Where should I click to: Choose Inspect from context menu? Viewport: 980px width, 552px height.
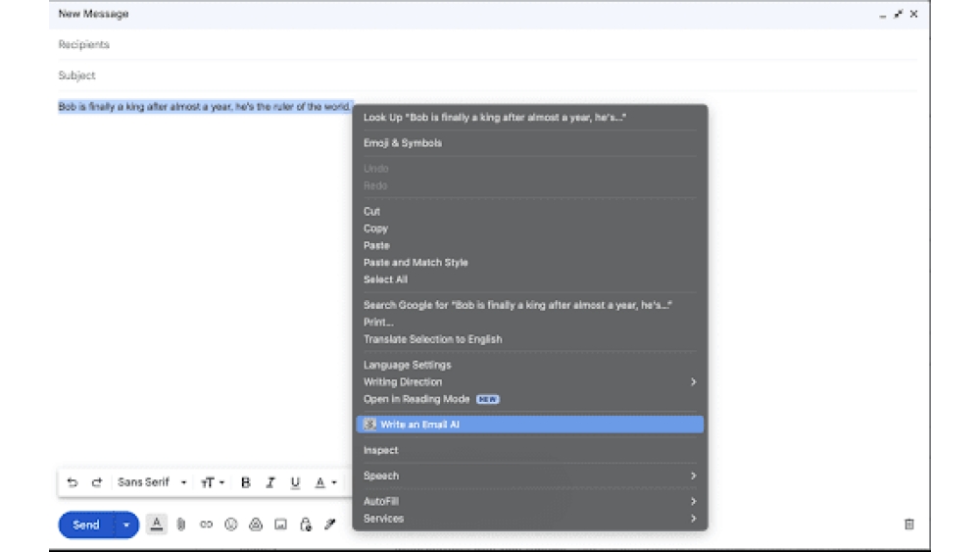point(530,450)
